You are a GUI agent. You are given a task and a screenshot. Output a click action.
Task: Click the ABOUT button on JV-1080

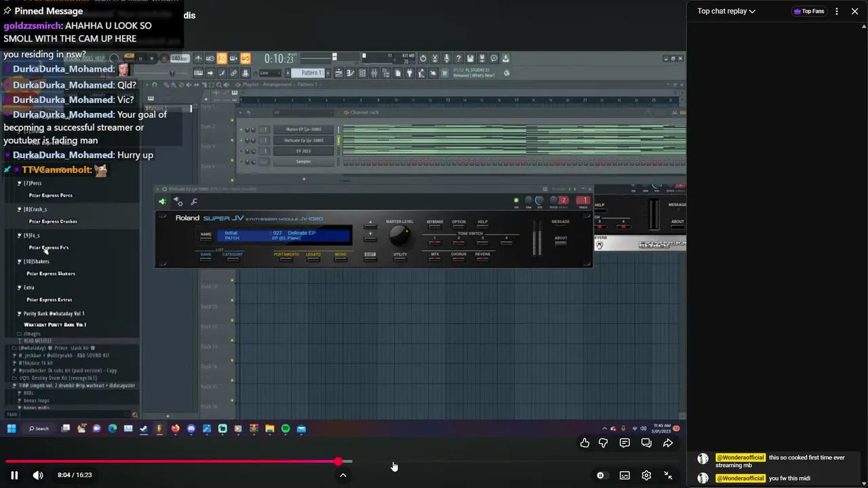561,244
